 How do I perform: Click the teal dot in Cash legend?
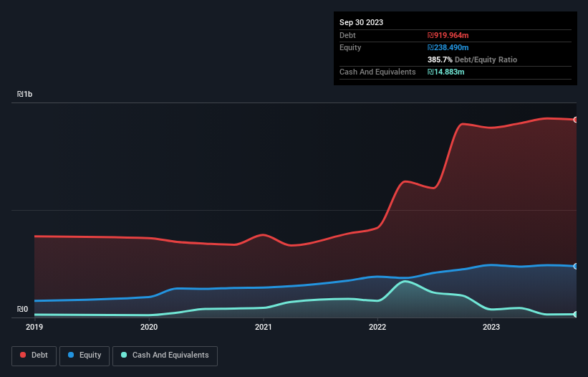124,355
